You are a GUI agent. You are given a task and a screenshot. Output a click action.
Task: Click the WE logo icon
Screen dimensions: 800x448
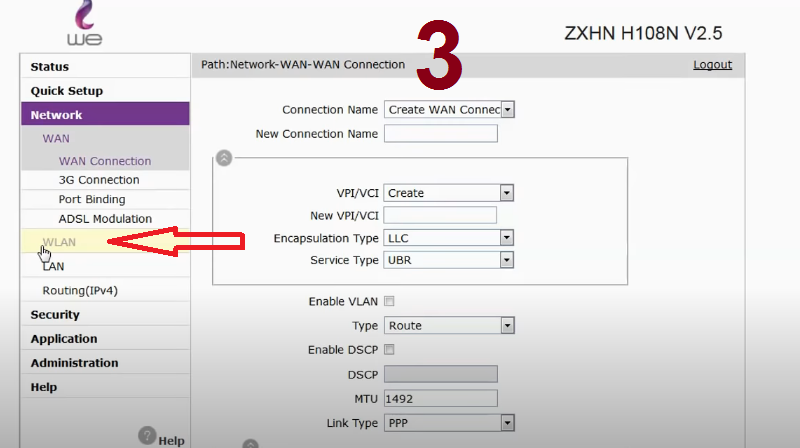85,23
